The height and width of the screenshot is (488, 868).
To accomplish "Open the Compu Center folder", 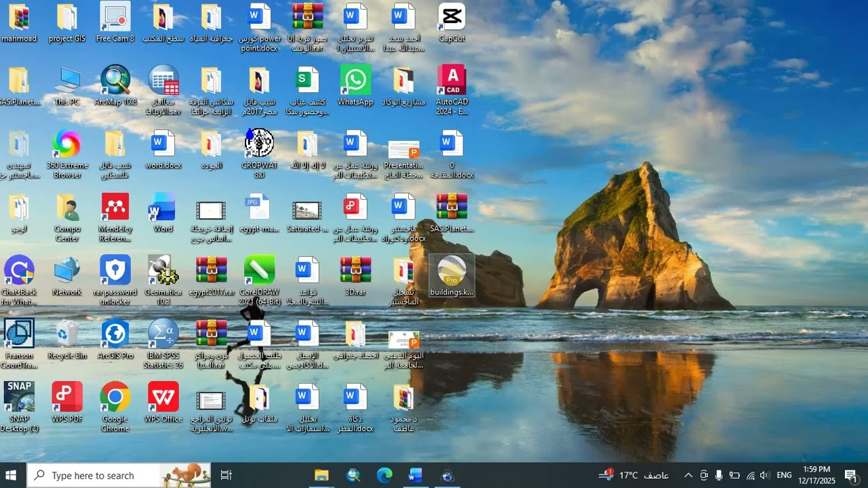I will (x=67, y=217).
